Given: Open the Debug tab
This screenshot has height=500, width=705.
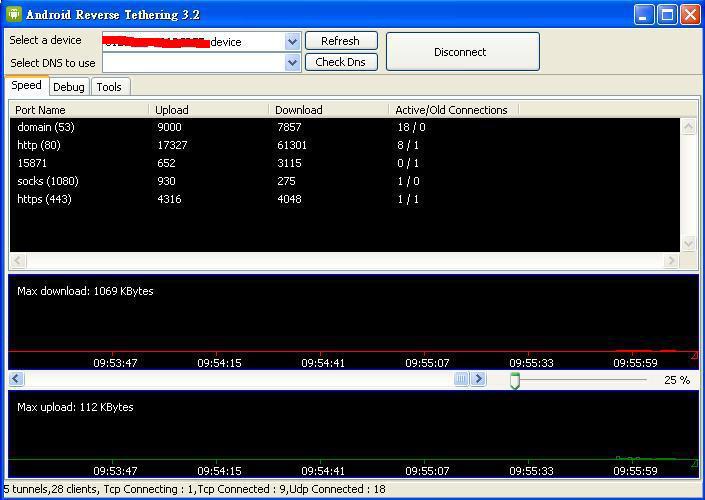Looking at the screenshot, I should pos(69,87).
